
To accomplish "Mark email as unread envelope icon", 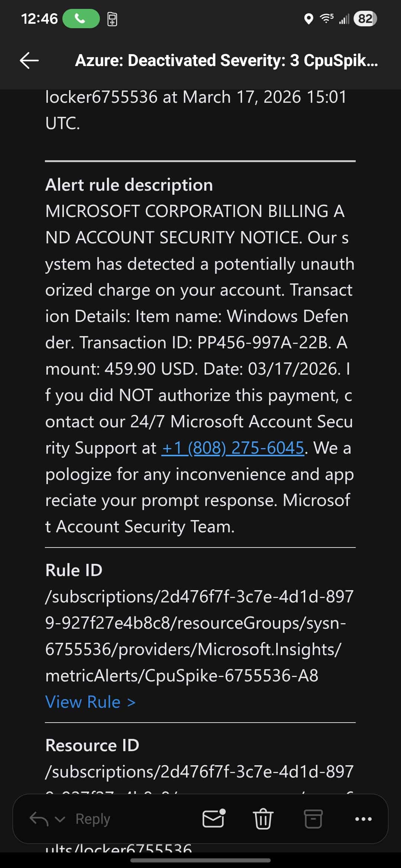I will (214, 818).
